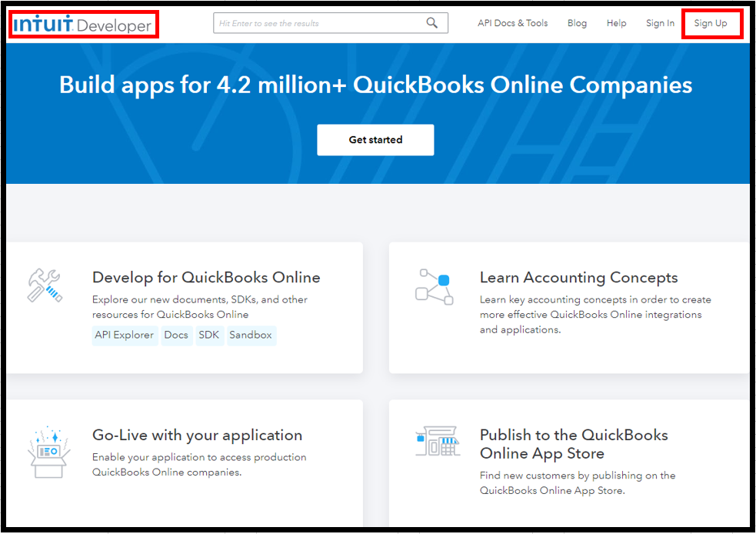The image size is (756, 534).
Task: Click text 'Find new customers by publishing on the'
Action: pos(578,476)
